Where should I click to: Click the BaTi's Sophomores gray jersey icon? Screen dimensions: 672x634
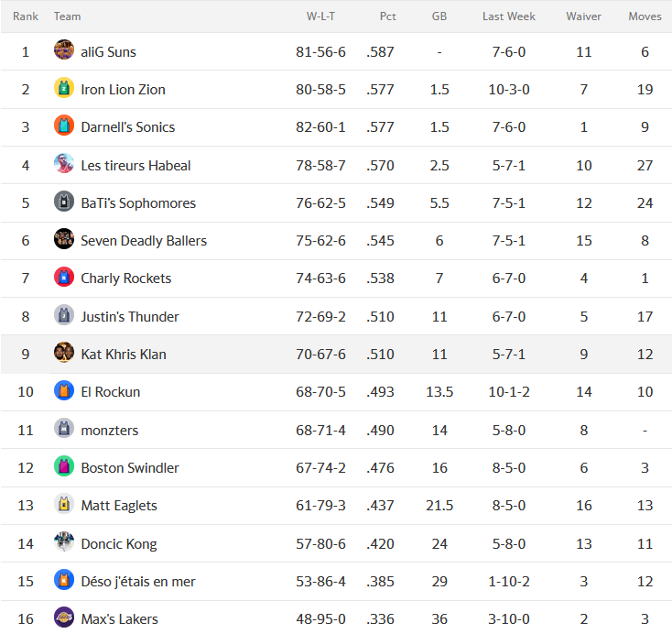click(x=64, y=202)
